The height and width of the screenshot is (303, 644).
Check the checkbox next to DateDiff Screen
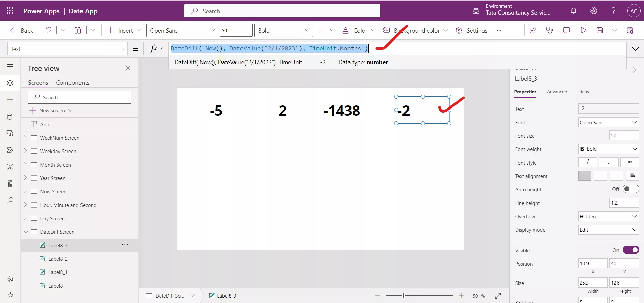35,232
